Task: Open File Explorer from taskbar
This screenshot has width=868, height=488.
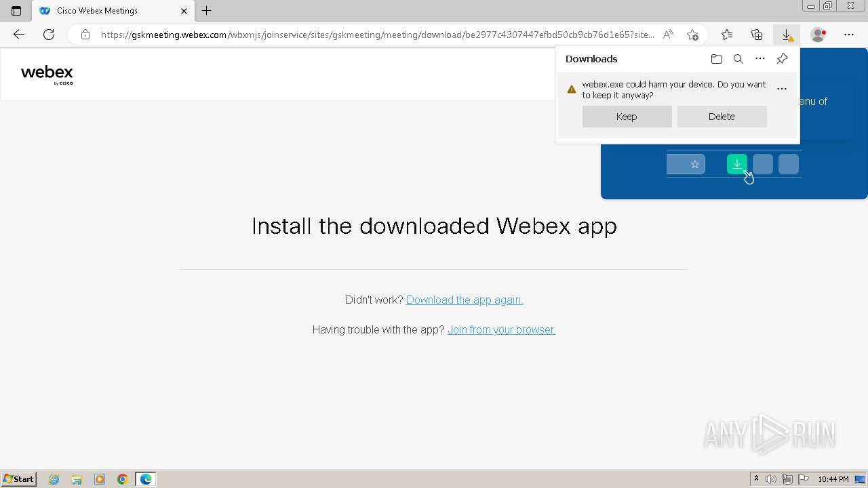Action: point(77,479)
